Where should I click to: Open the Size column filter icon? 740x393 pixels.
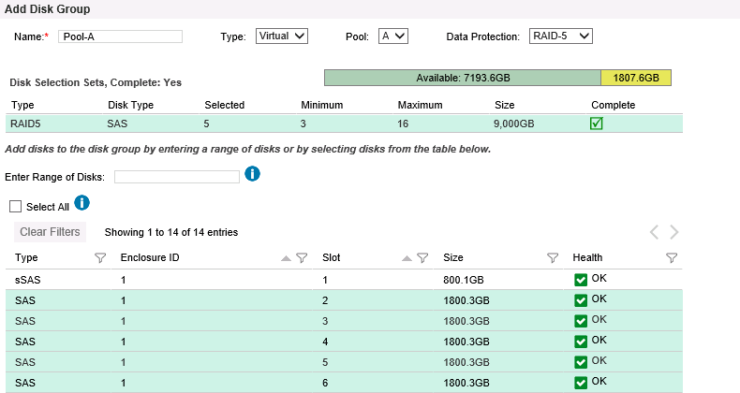point(552,258)
